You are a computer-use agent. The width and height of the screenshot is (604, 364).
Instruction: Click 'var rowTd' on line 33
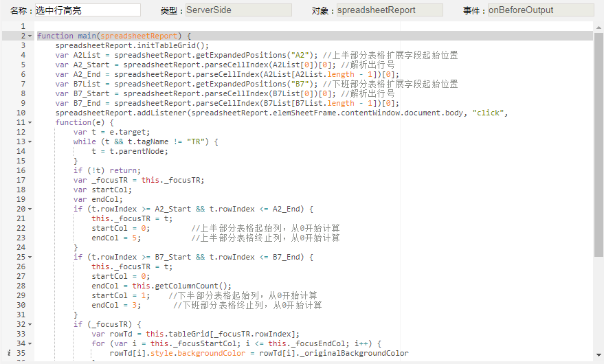(112, 334)
